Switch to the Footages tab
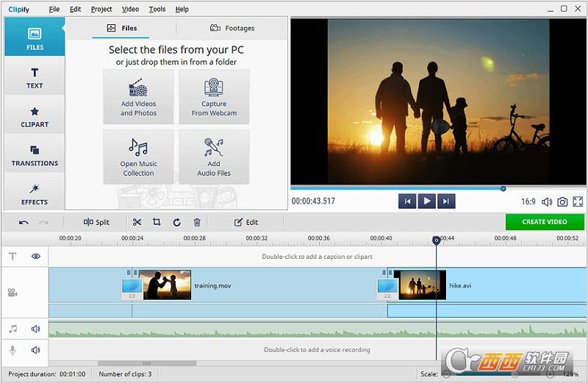588x383 pixels. pos(232,28)
